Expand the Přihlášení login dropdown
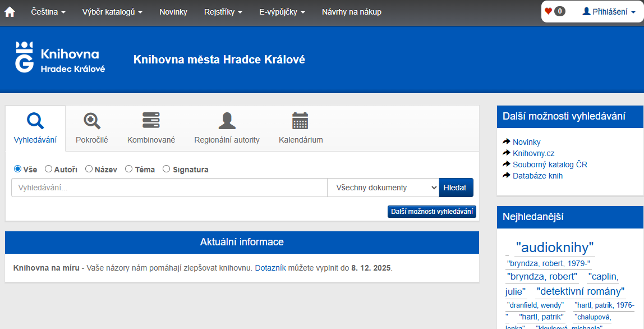Viewport: 644px width, 329px height. pyautogui.click(x=609, y=12)
